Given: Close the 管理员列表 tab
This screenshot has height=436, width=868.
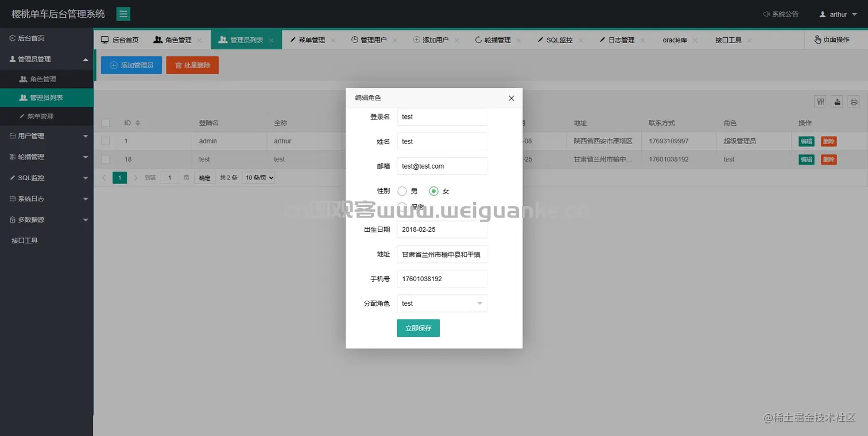Looking at the screenshot, I should pos(271,40).
